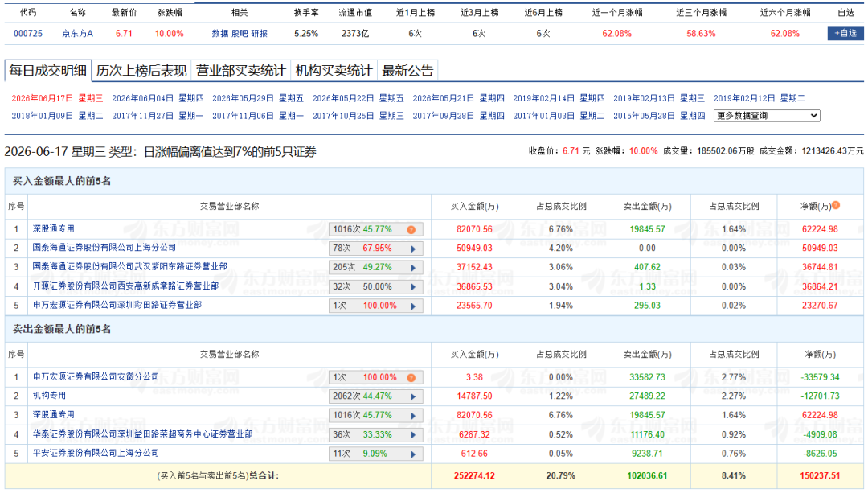Screen dimensions: 868x493
Task: Click orange icon in 深股通专用 buy row
Action: pos(411,230)
